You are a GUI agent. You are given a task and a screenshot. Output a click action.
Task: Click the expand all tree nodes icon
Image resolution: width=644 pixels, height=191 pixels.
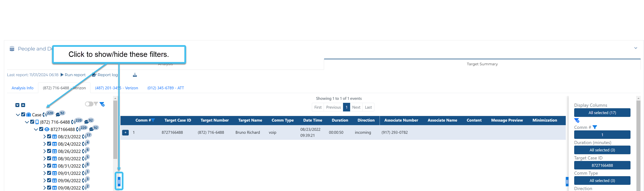coord(17,105)
